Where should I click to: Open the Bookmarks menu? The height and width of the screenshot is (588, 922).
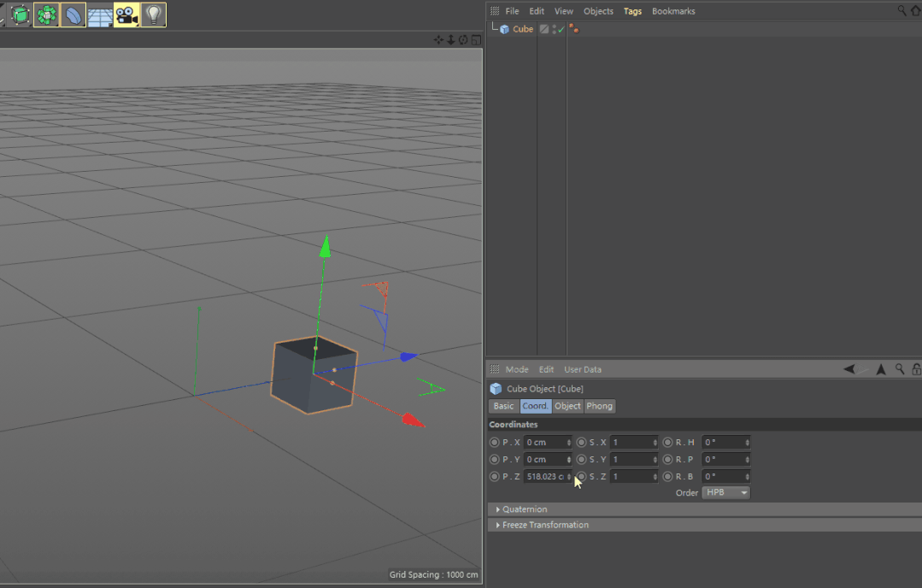coord(673,11)
